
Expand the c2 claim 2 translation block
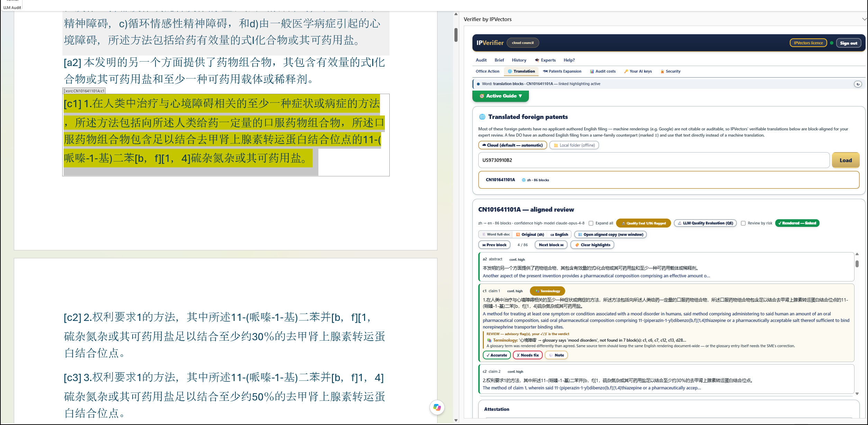[x=666, y=379]
